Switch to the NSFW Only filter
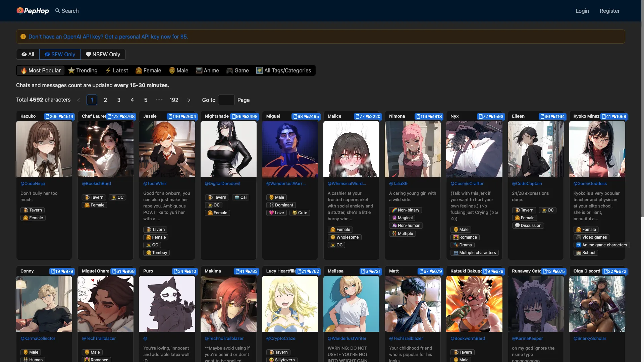This screenshot has height=362, width=644. pos(103,54)
